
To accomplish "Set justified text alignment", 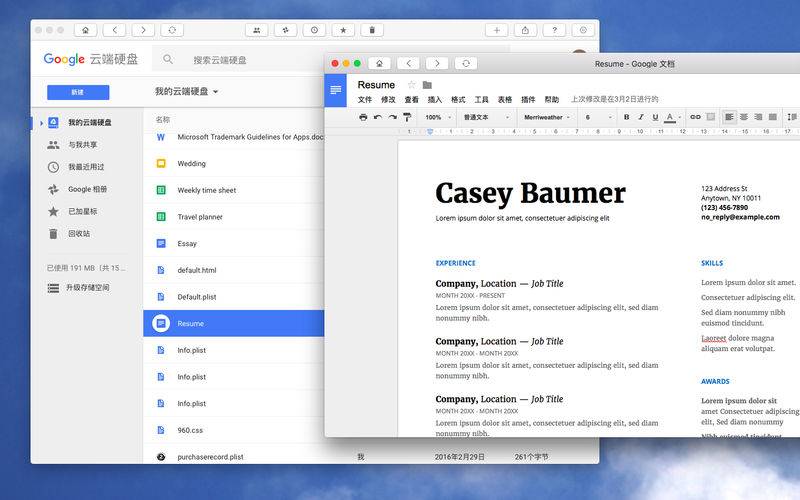I will (x=772, y=117).
